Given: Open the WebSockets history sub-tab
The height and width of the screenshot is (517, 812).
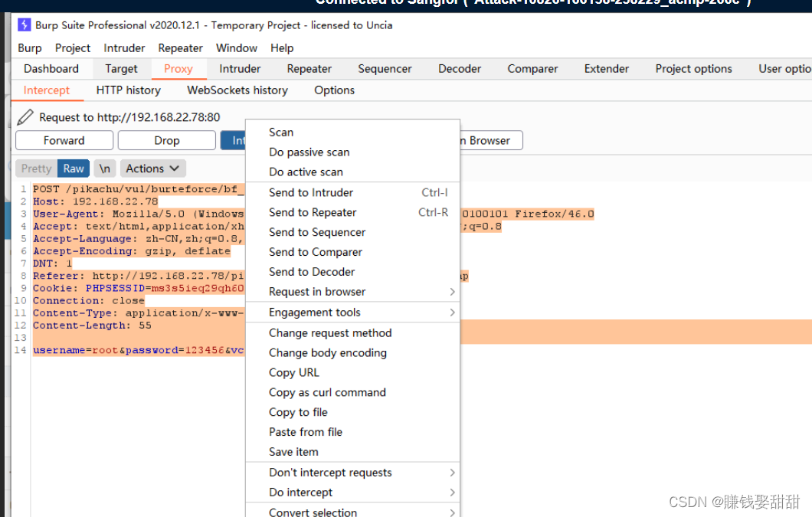Looking at the screenshot, I should 237,90.
